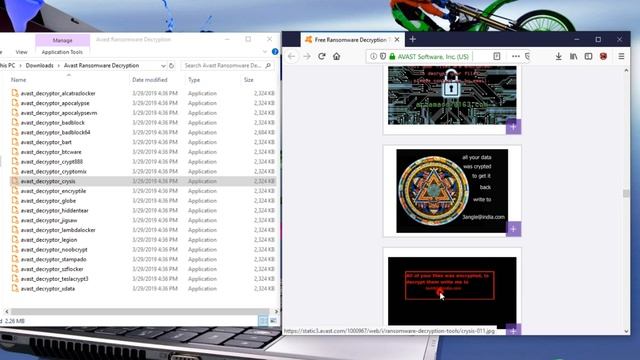Screen dimensions: 640x360
Task: Open a new Firefox tab
Action: point(413,39)
